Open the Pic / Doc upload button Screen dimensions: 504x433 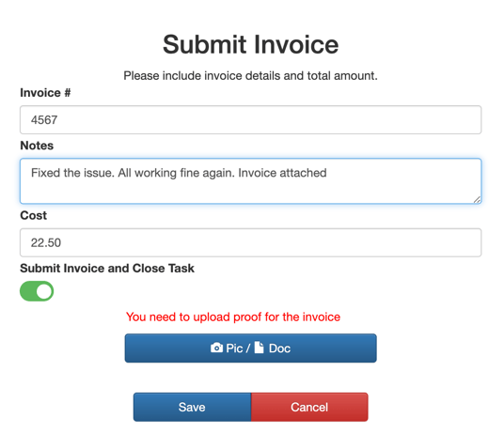(250, 348)
